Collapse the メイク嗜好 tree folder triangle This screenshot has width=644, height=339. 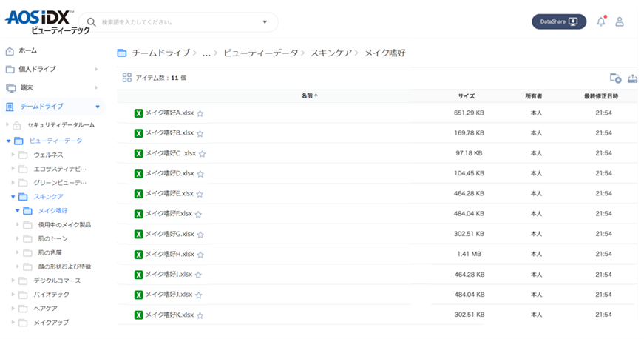click(x=18, y=211)
